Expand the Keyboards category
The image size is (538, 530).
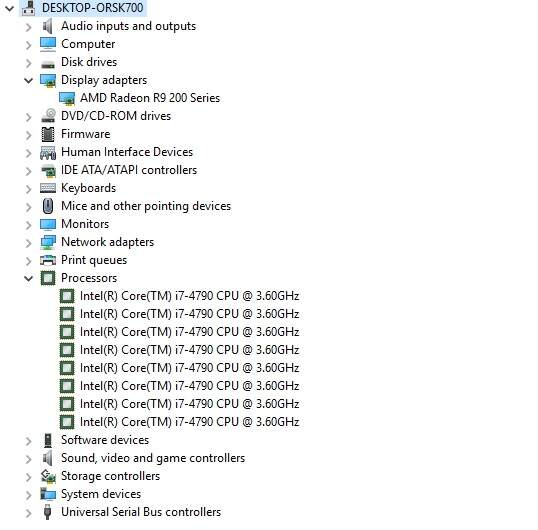coord(28,189)
